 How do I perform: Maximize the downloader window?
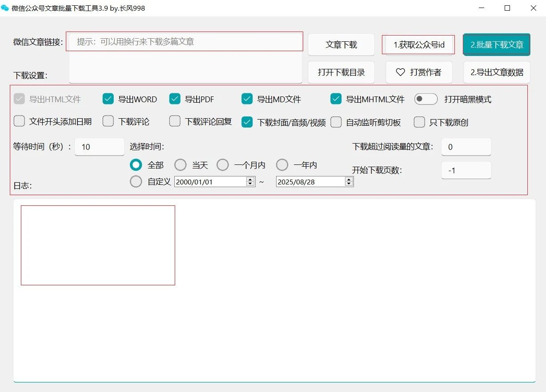click(x=507, y=8)
